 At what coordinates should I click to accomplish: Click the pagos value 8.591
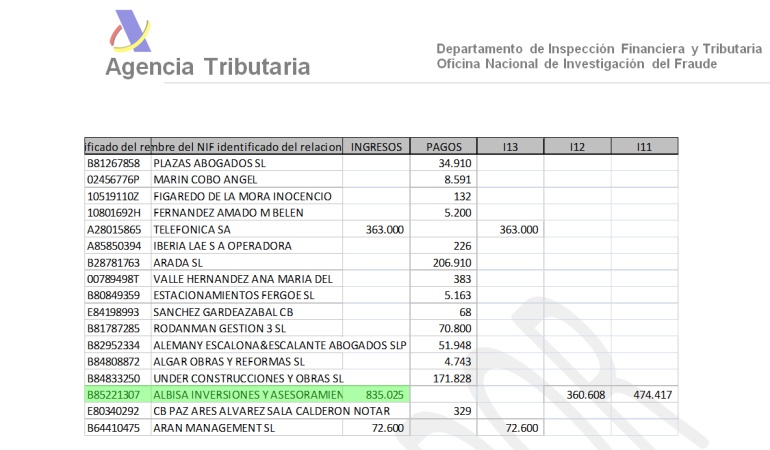pyautogui.click(x=458, y=180)
